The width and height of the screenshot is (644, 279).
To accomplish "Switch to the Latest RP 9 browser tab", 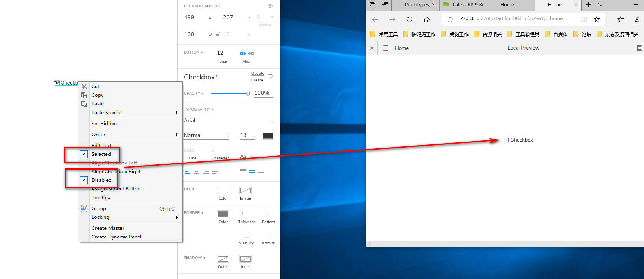I will click(463, 5).
